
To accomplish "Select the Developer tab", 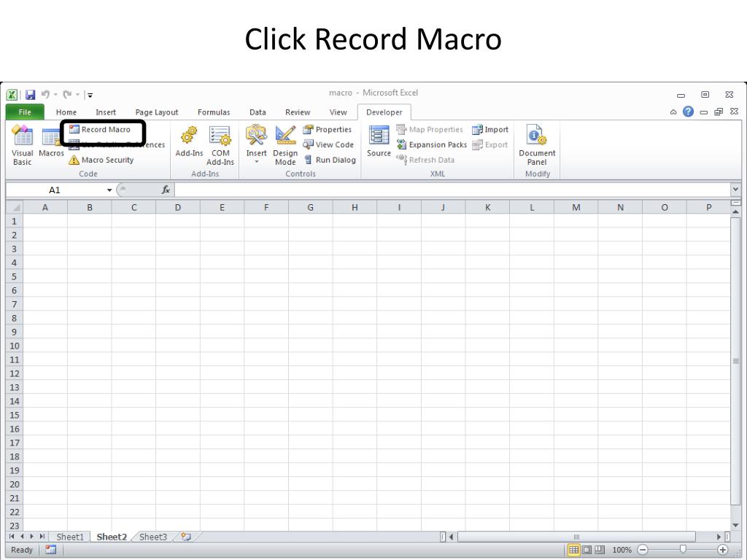I will click(x=384, y=112).
